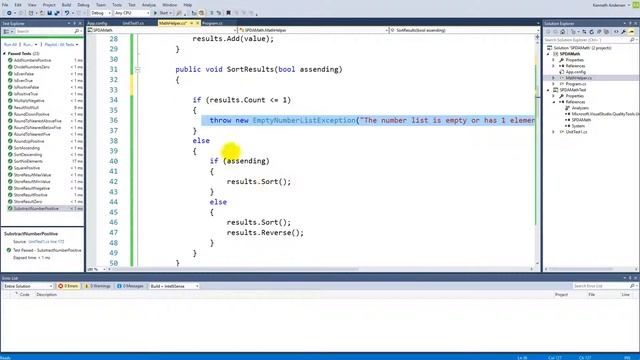Click Collapse All icon in Solution Explorer
The width and height of the screenshot is (640, 360).
(x=599, y=32)
